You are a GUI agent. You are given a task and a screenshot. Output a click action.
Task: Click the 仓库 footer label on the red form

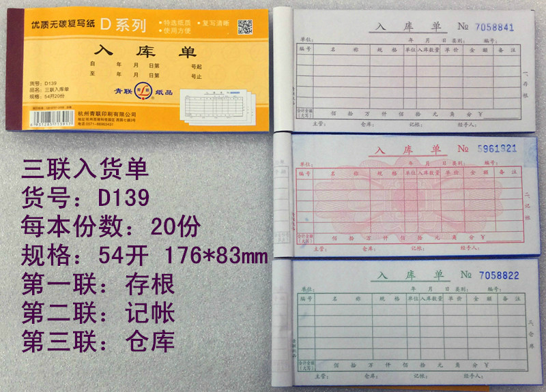pos(369,249)
